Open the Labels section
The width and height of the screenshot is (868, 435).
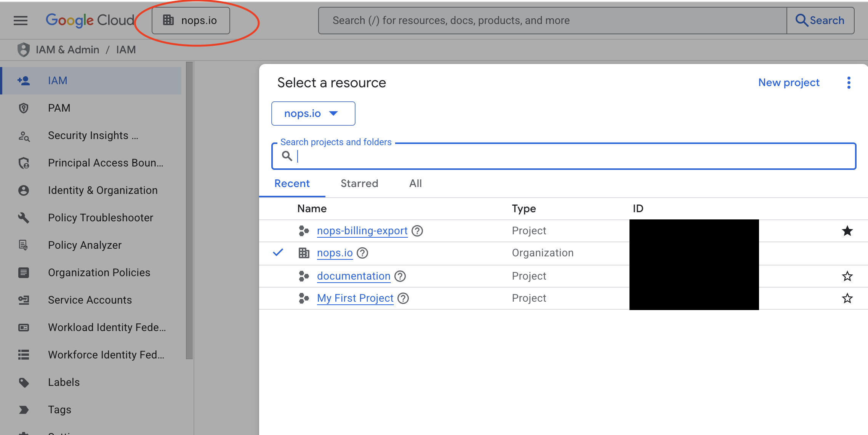64,382
